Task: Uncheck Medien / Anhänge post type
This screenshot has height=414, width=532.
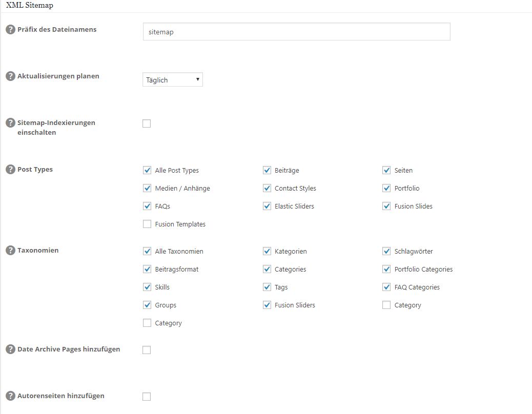Action: click(x=147, y=188)
